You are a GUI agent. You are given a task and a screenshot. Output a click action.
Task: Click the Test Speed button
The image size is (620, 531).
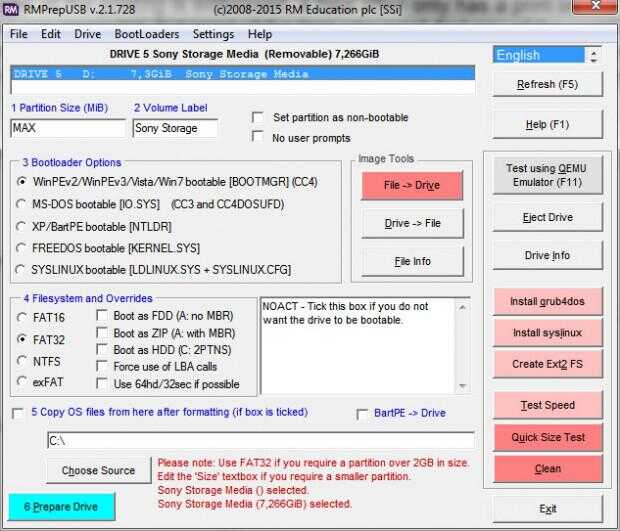(548, 405)
